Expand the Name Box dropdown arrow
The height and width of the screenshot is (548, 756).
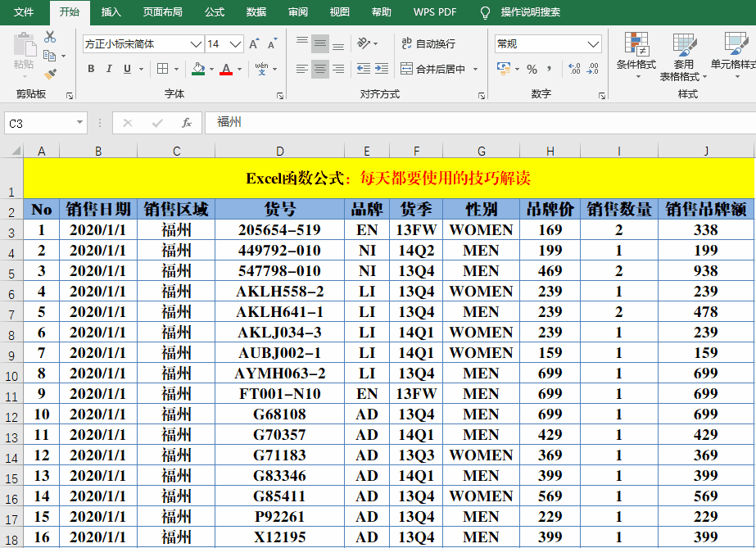pos(79,122)
